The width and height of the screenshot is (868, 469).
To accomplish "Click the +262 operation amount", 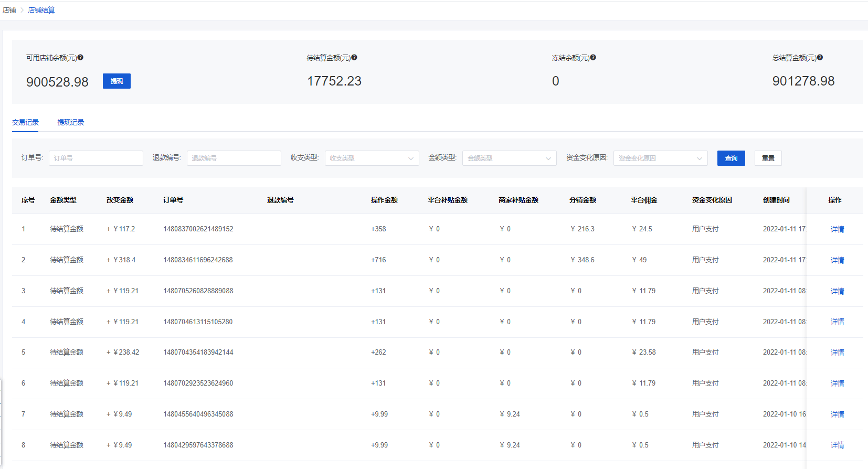I will 378,352.
